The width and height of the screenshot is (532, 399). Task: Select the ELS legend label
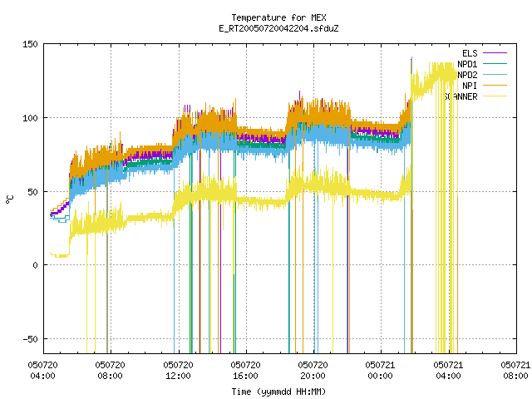470,53
